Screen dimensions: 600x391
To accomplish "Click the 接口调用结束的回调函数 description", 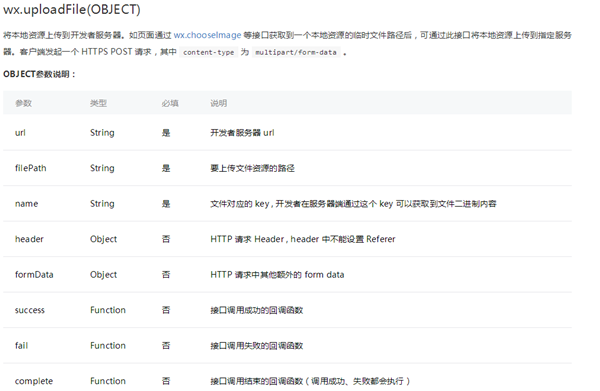I will click(x=310, y=381).
